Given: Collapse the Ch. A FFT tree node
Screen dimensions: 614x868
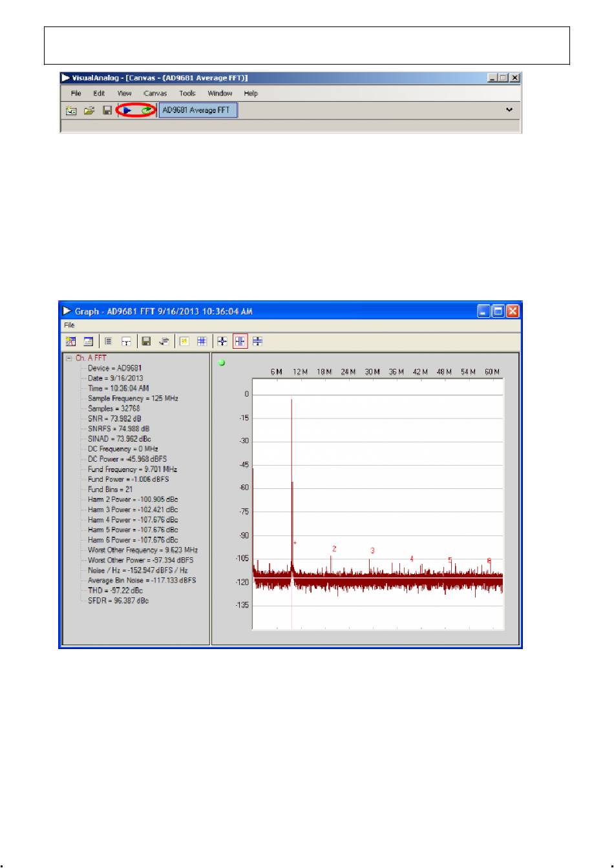Looking at the screenshot, I should [x=69, y=358].
